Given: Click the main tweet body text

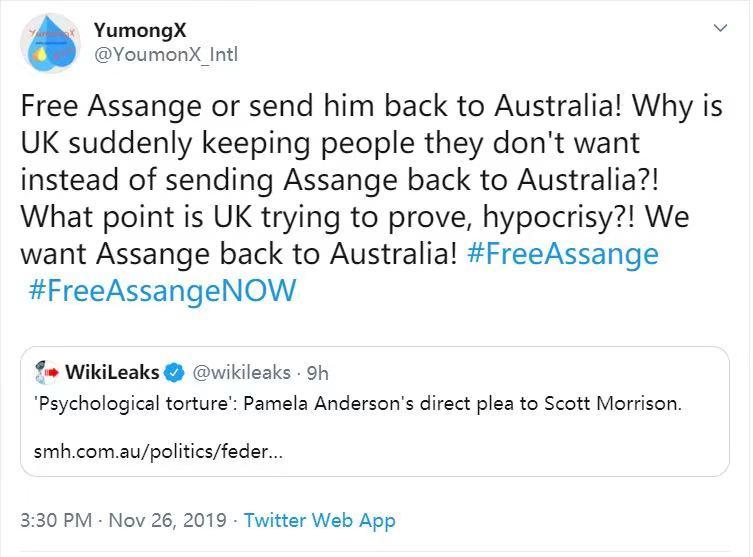Looking at the screenshot, I should [x=371, y=198].
